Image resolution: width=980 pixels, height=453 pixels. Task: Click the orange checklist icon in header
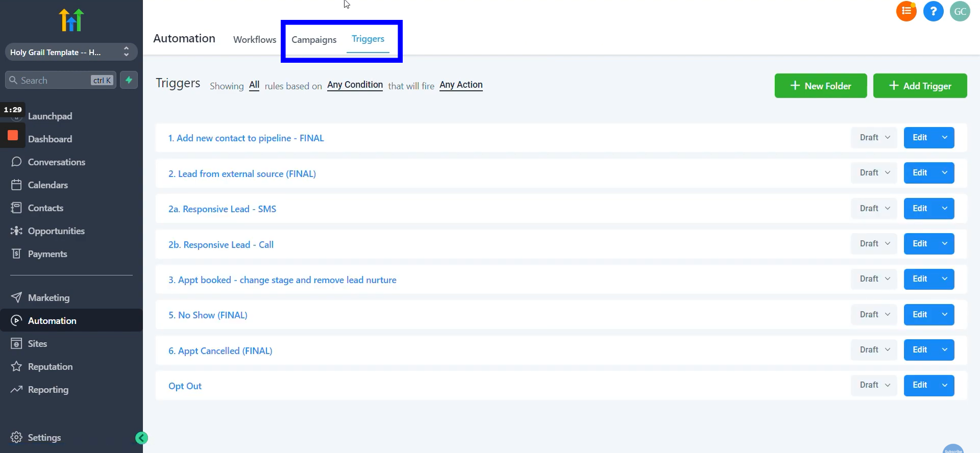click(906, 11)
